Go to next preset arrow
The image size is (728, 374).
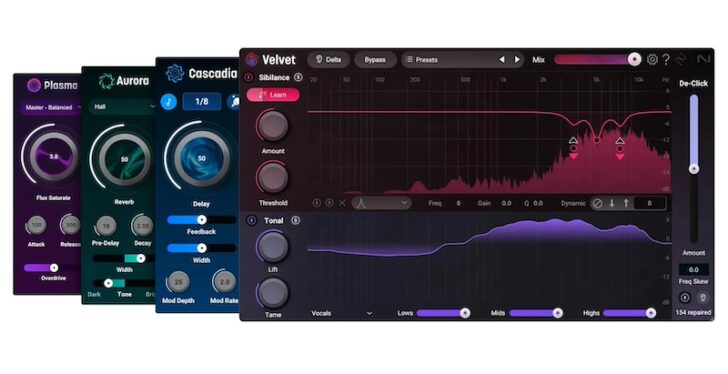[x=517, y=60]
